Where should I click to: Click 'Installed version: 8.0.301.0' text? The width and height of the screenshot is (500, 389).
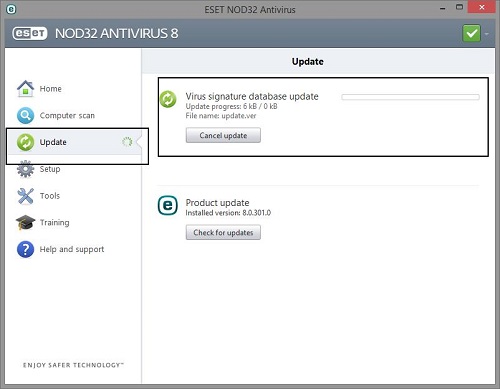tap(228, 213)
